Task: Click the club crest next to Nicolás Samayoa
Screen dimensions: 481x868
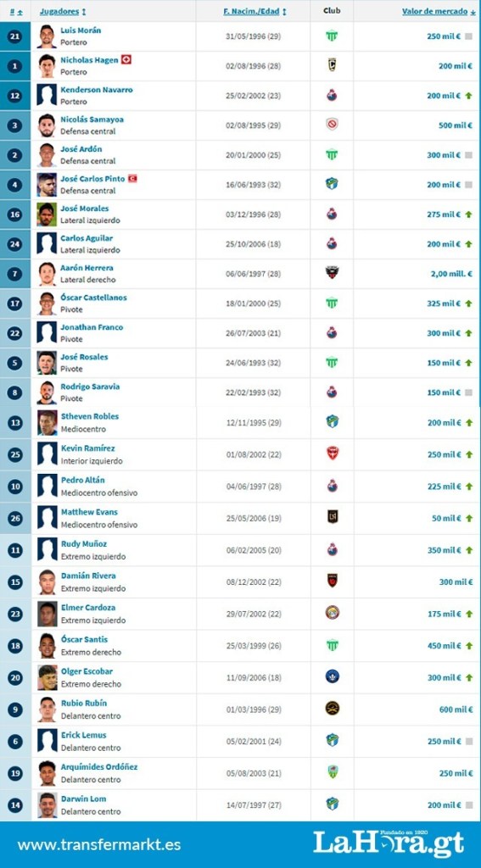Action: (332, 124)
